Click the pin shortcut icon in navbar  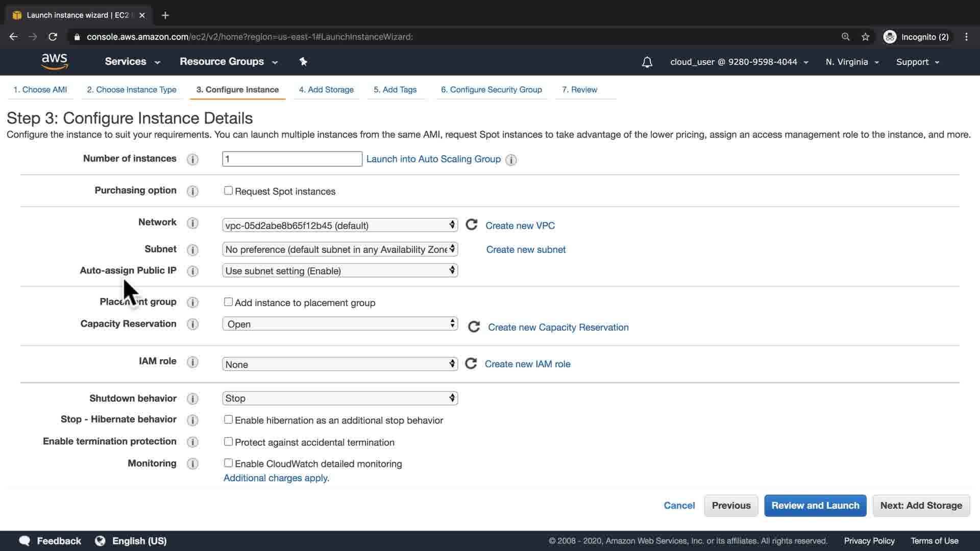click(x=303, y=62)
